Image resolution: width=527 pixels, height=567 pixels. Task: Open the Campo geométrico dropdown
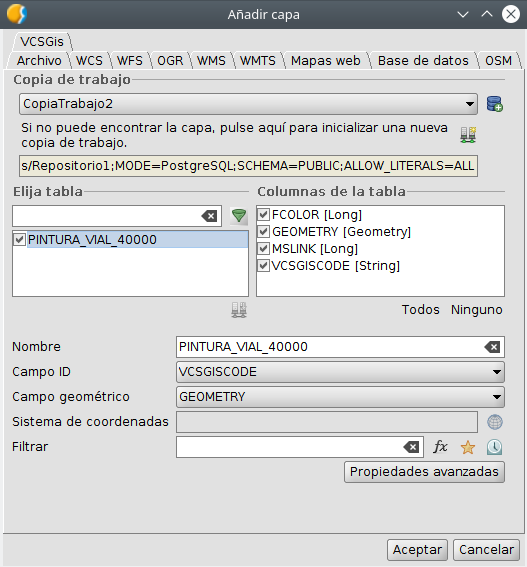pyautogui.click(x=340, y=397)
